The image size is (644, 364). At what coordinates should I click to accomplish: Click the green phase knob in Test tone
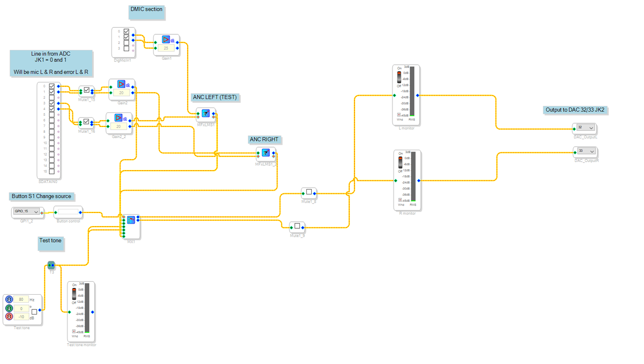(9, 308)
